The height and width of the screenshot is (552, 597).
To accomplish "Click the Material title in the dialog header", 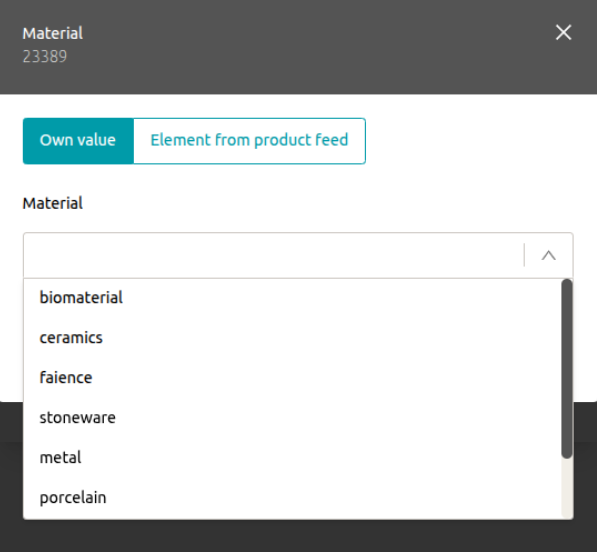I will click(53, 34).
